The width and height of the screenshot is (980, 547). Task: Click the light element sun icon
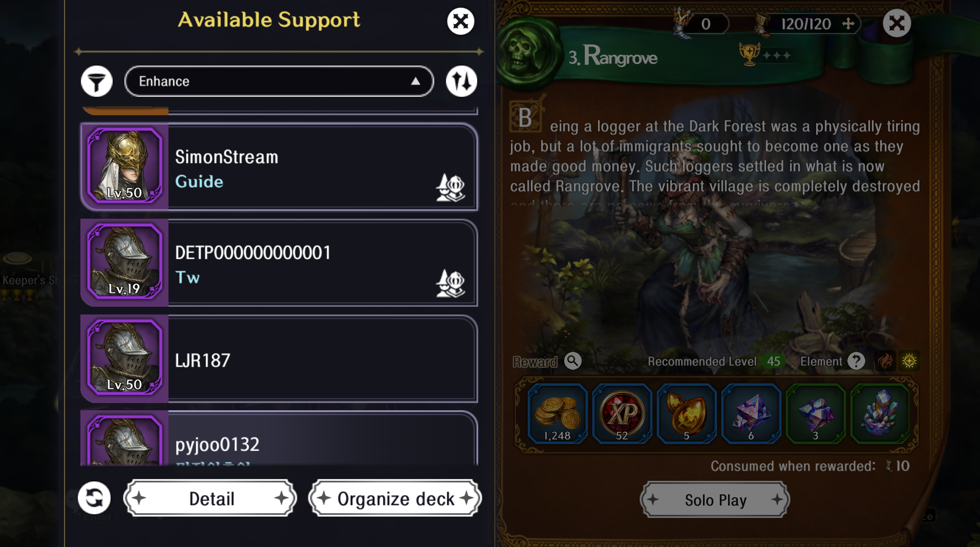coord(909,361)
